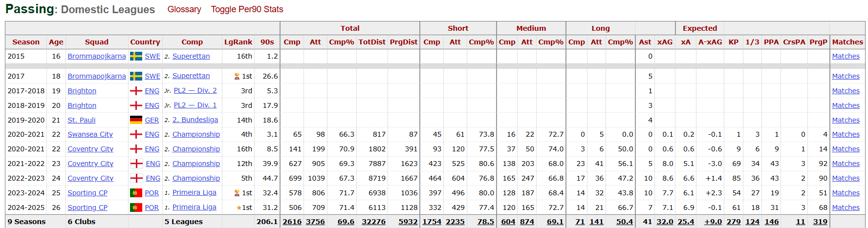Sort table by LgRank column header

(x=239, y=42)
